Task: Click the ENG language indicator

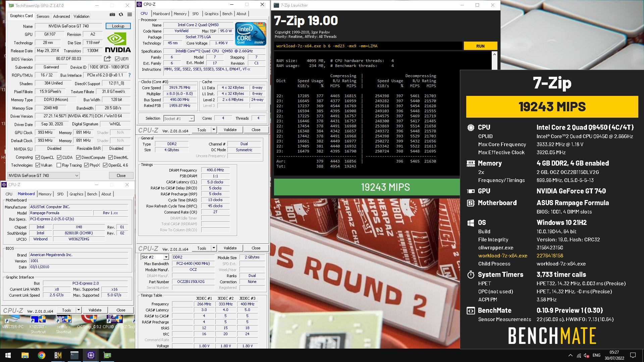Action: click(596, 355)
